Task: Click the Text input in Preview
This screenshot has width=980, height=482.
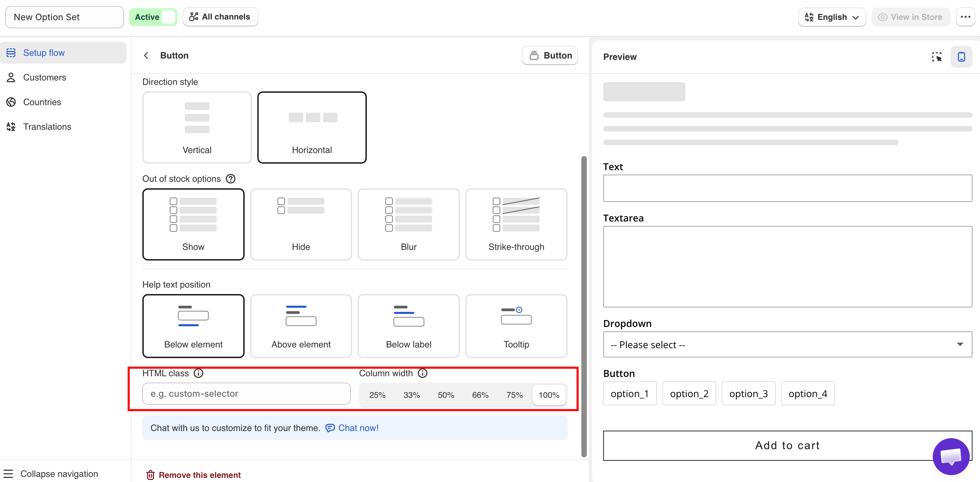Action: [x=787, y=188]
